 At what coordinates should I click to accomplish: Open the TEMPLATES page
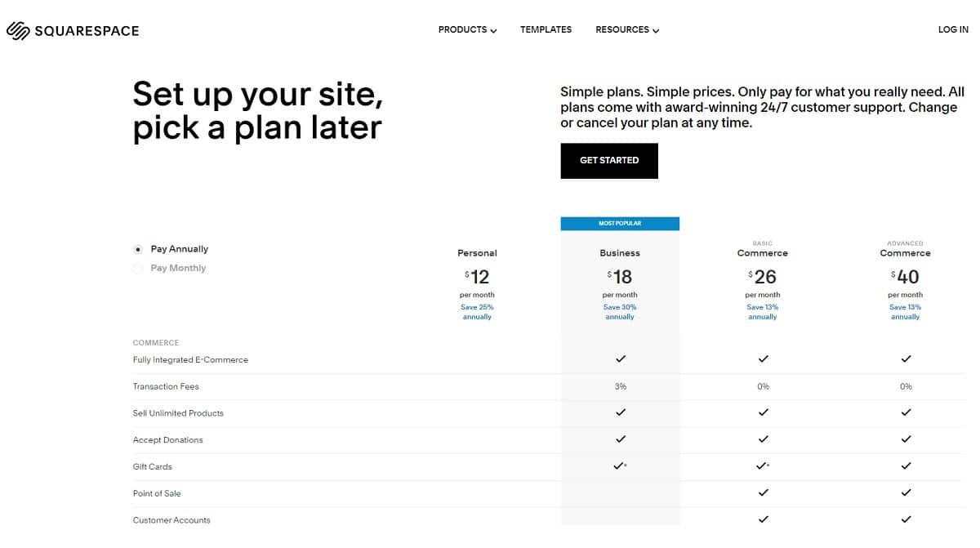point(546,29)
